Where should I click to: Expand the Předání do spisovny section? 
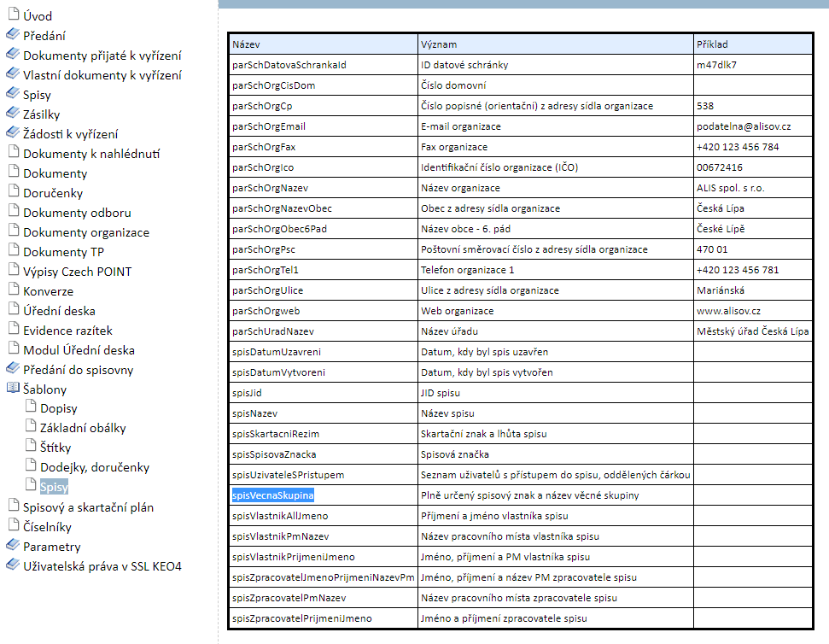78,370
